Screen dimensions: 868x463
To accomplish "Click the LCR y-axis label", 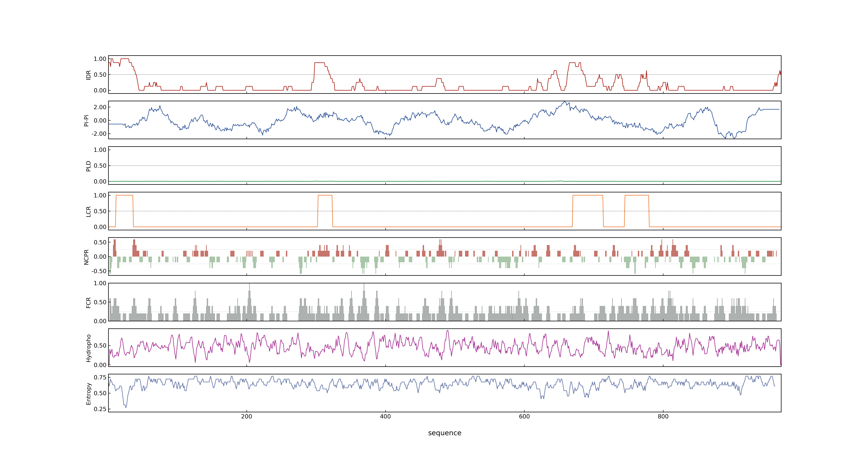I will tap(89, 212).
